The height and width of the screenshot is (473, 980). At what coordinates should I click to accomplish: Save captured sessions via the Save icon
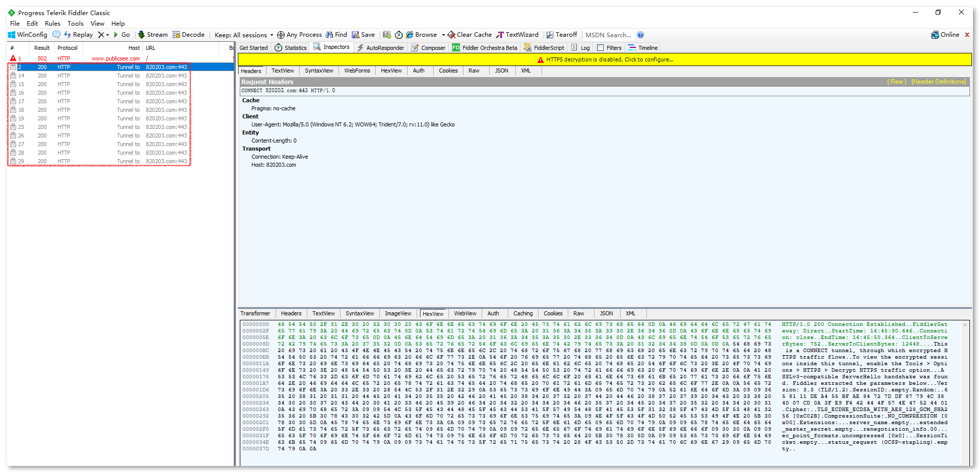click(363, 34)
